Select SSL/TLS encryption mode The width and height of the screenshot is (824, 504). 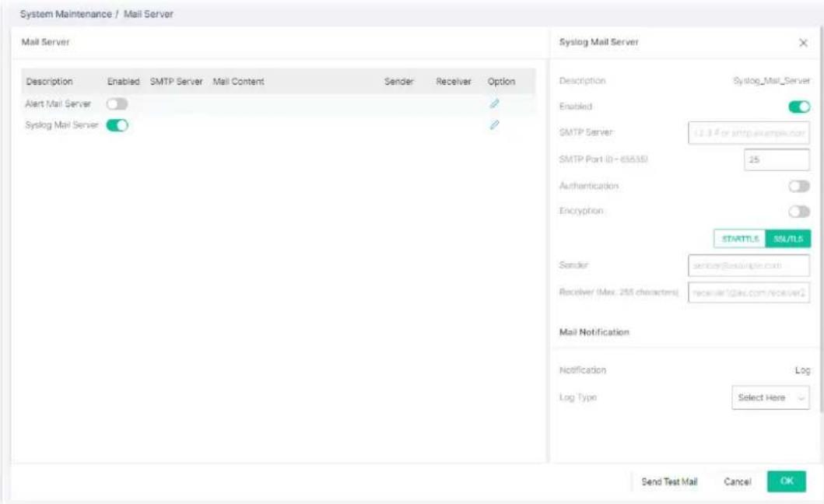point(787,239)
